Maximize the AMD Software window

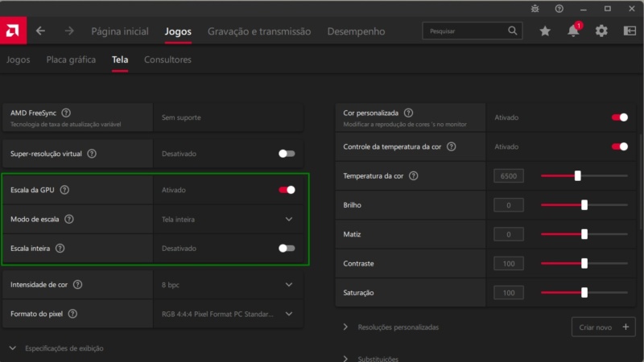click(608, 9)
